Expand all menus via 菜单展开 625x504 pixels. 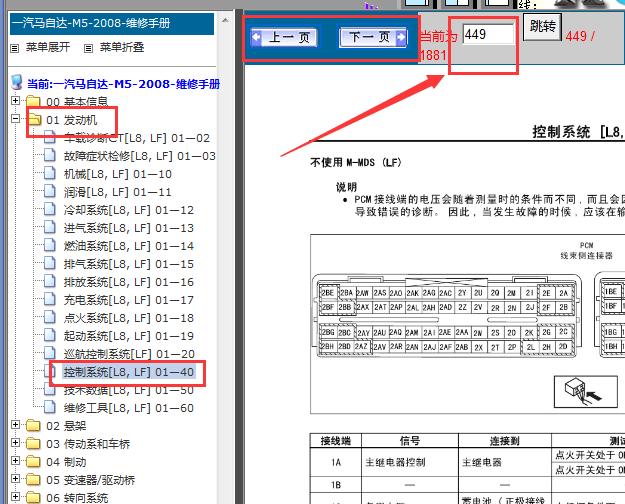coord(48,47)
